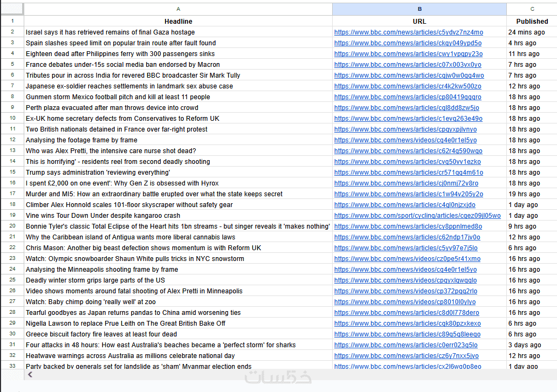Select 'Vine wins Tour Down Under' cell
The width and height of the screenshot is (557, 392).
pos(178,216)
